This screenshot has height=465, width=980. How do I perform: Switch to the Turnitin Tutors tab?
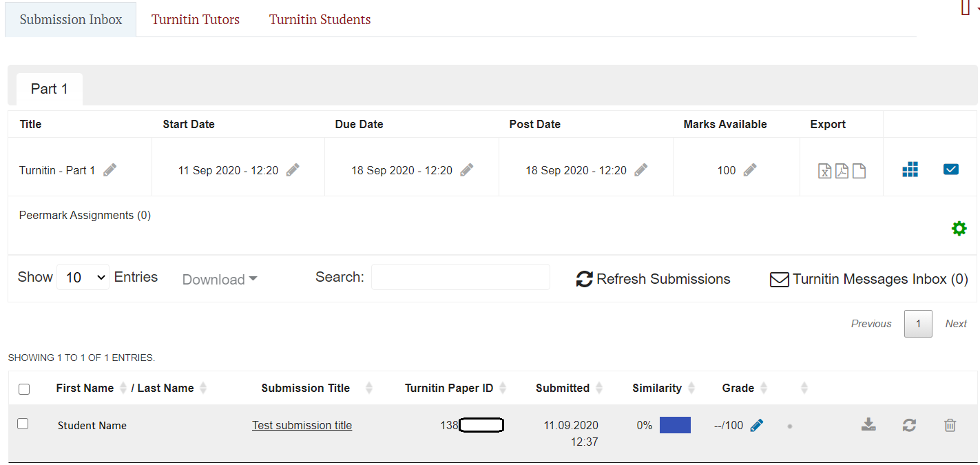point(196,19)
